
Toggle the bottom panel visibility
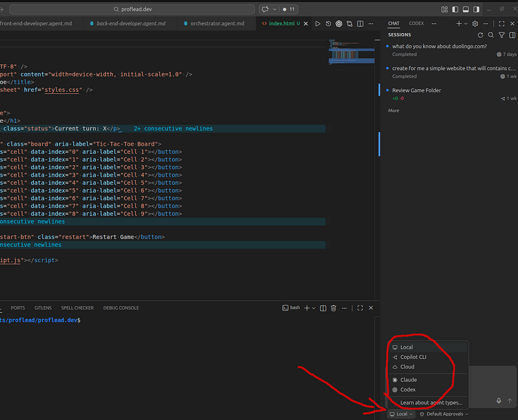(466, 9)
